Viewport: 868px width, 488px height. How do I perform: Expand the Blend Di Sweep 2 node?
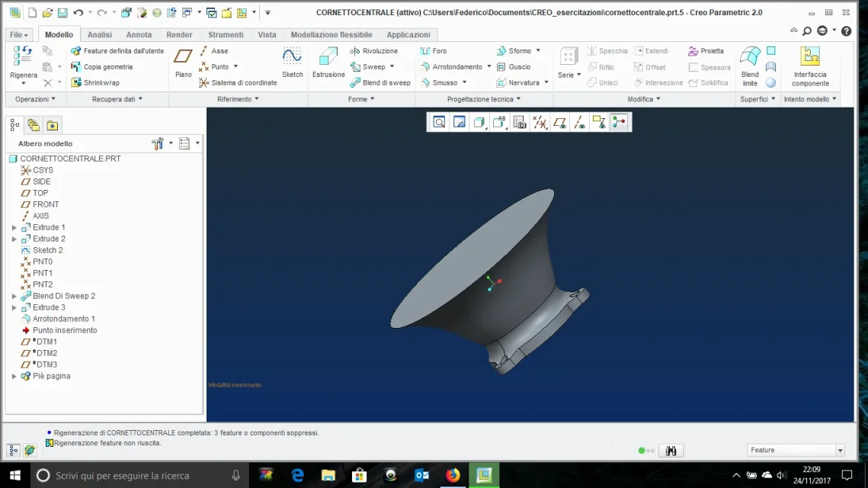[14, 296]
